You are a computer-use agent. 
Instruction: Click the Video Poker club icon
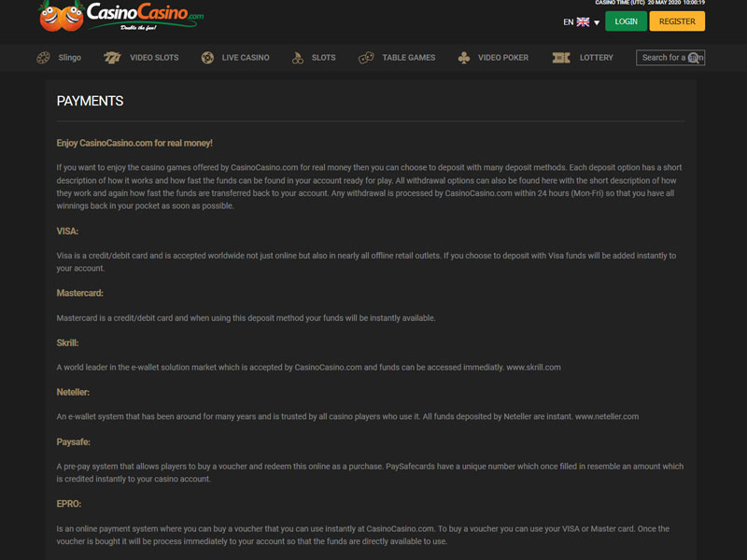[x=464, y=58]
